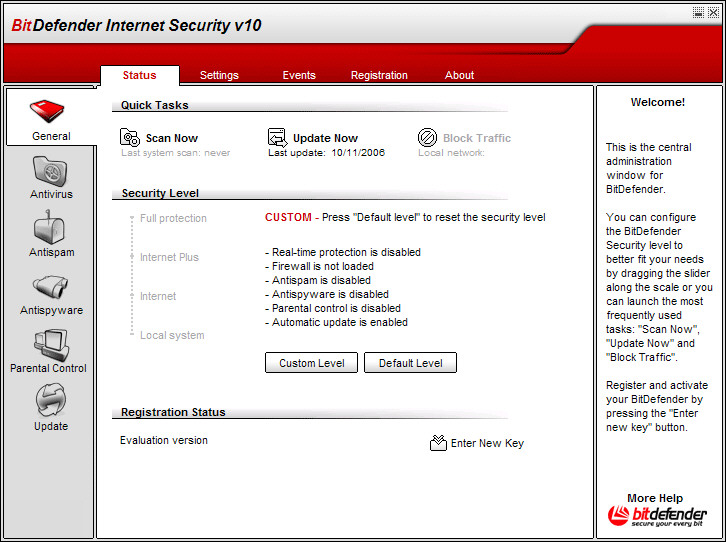
Task: Select the Antispam label in sidebar
Action: 51,252
